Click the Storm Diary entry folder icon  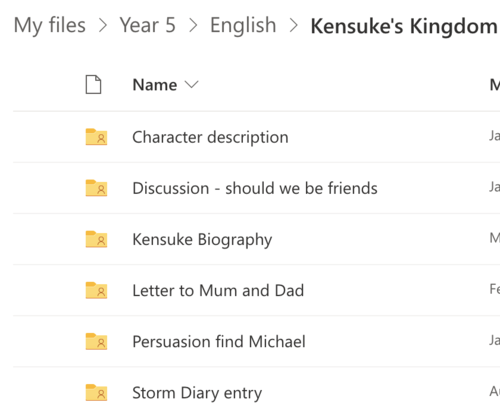click(96, 393)
